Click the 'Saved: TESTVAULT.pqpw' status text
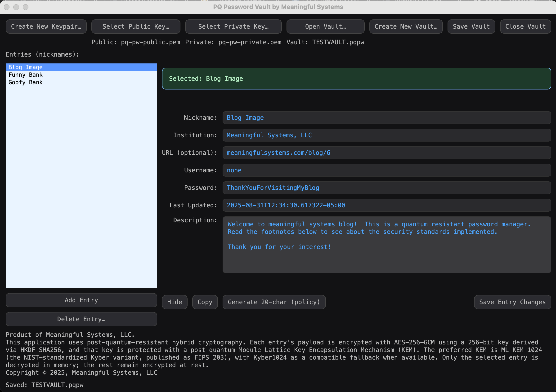 45,385
